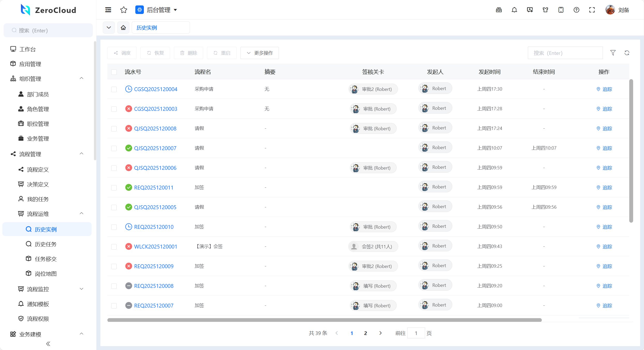Refresh the table using reload icon
This screenshot has height=350, width=644.
pos(627,53)
